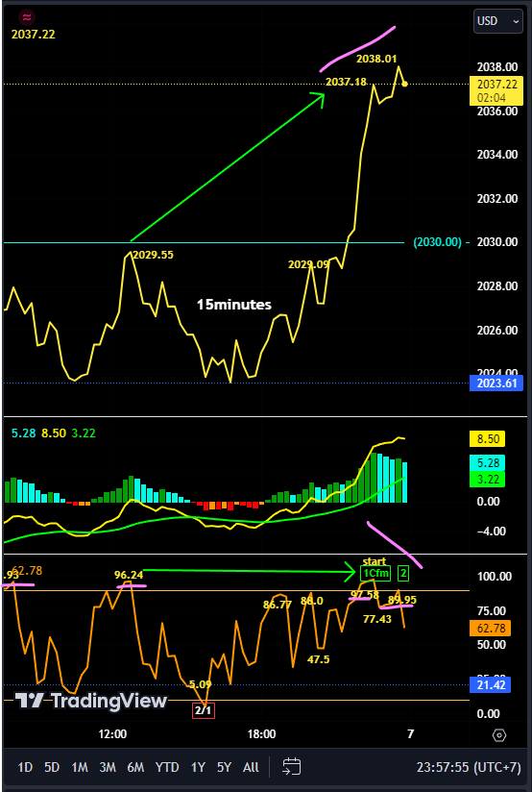Click the symbol logo icon above 2037.22
532x792 pixels.
tap(26, 17)
